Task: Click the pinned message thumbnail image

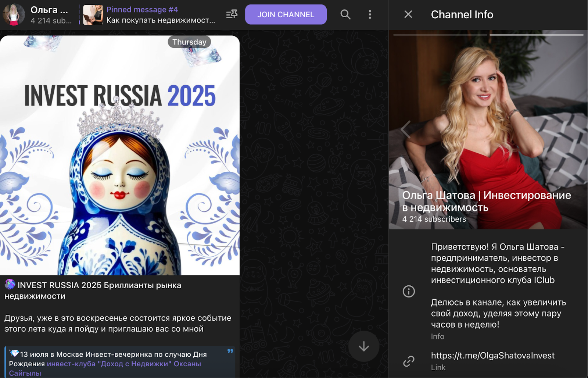Action: pyautogui.click(x=93, y=15)
